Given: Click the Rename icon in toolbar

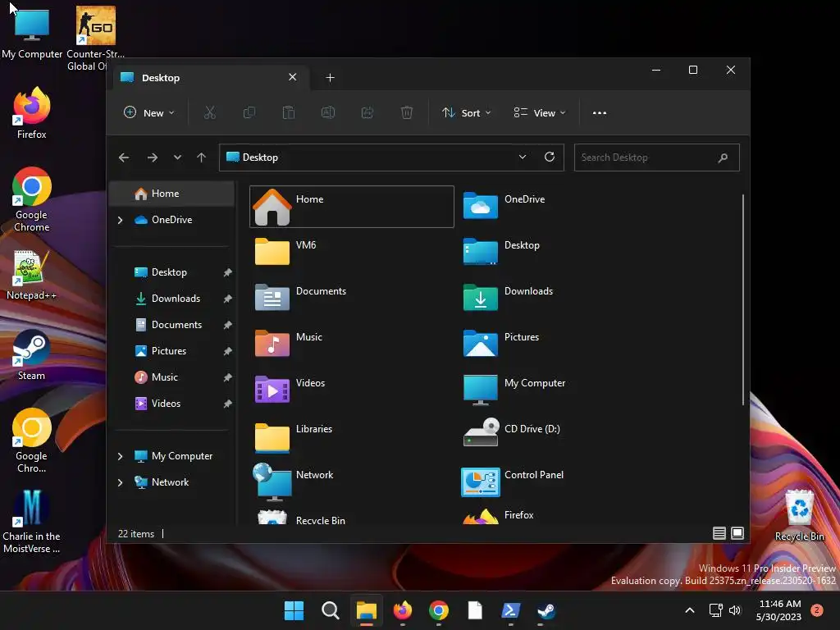Looking at the screenshot, I should (x=328, y=112).
